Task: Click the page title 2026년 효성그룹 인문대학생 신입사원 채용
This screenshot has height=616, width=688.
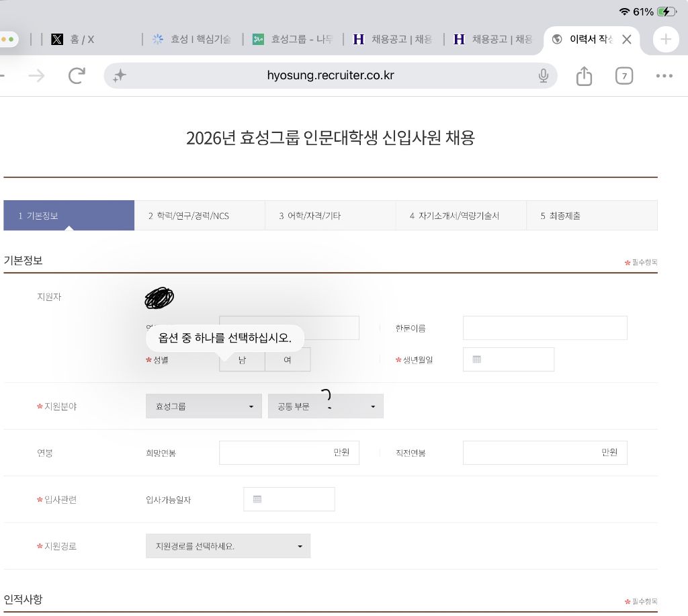Action: 331,138
